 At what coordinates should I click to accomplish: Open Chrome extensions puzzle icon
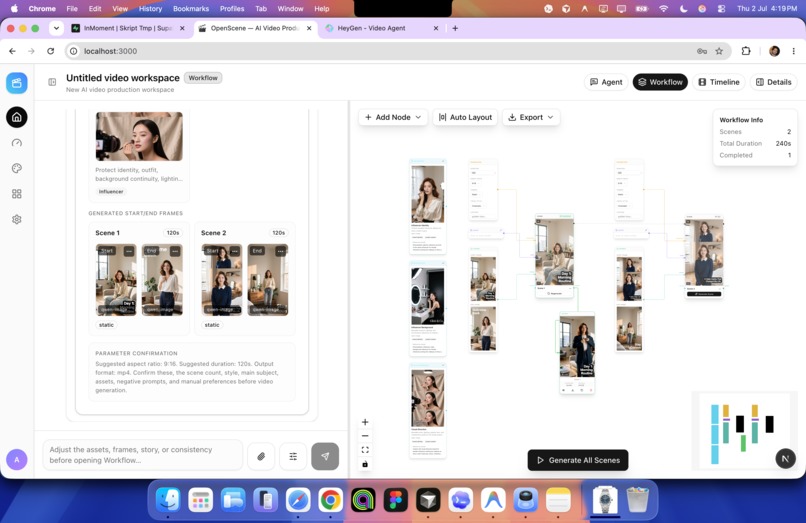tap(746, 51)
